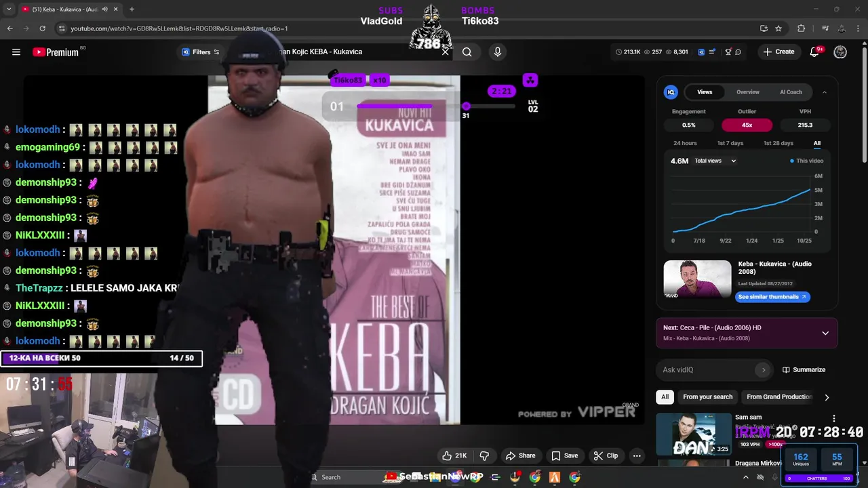This screenshot has width=868, height=488.
Task: Click the 162 Uniques stat box in the chat widget
Action: click(x=801, y=459)
